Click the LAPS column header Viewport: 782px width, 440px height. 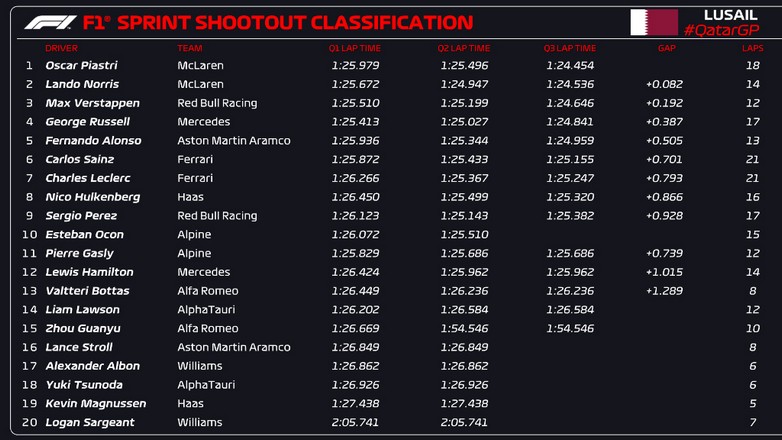(752, 48)
